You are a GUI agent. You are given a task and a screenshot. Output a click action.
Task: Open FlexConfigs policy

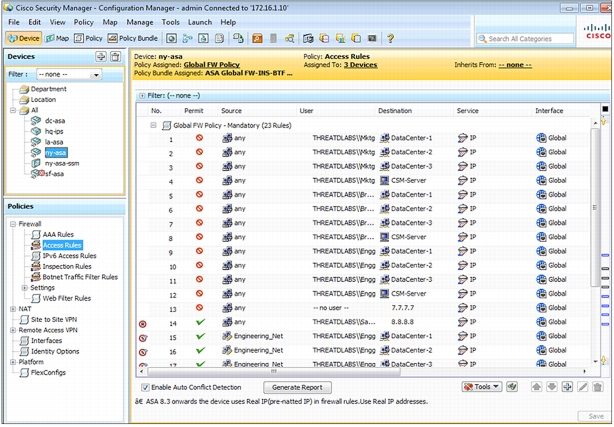[48, 373]
